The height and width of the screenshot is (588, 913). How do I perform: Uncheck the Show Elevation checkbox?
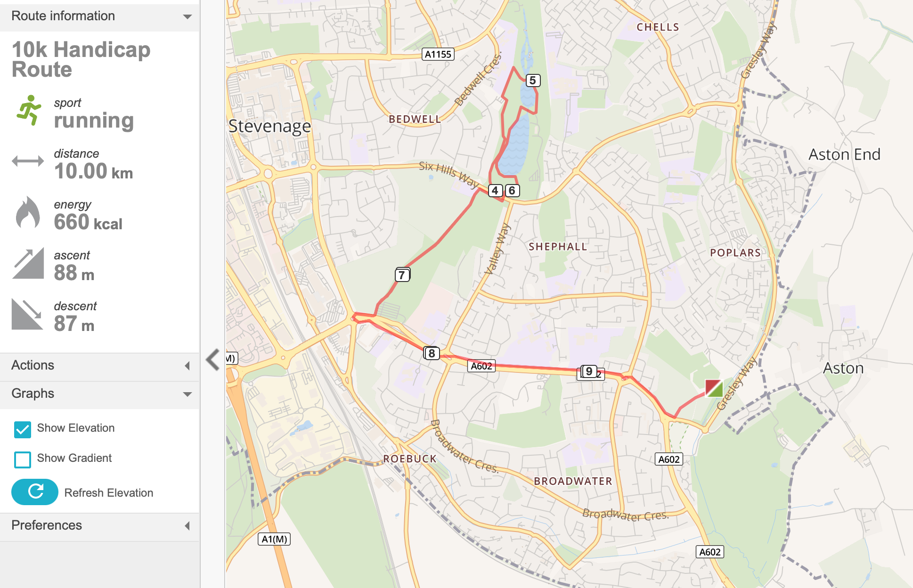point(23,429)
